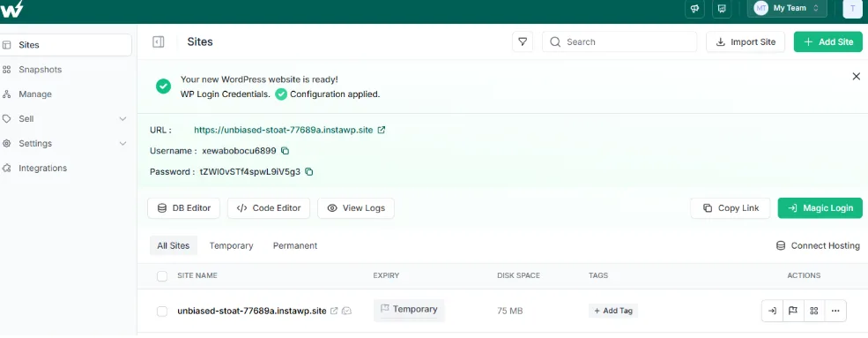
Task: Collapse the sidebar with the panel toggle icon
Action: point(159,42)
